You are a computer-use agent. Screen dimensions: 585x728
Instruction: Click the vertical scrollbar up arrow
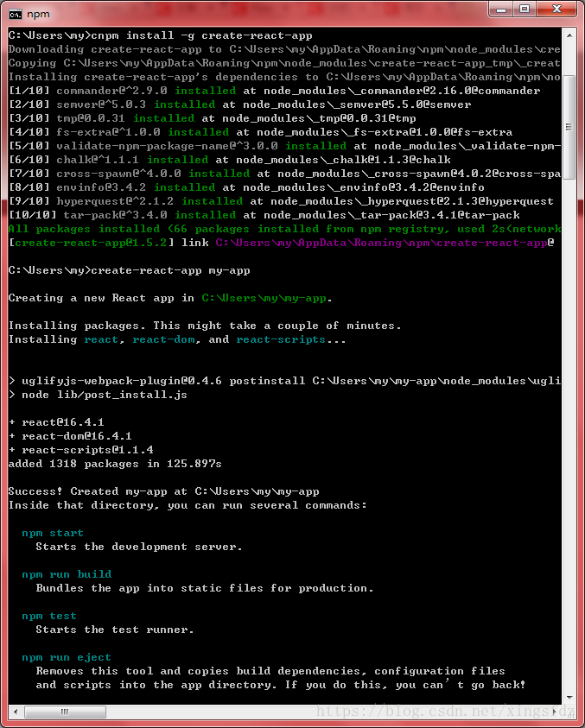(x=569, y=35)
